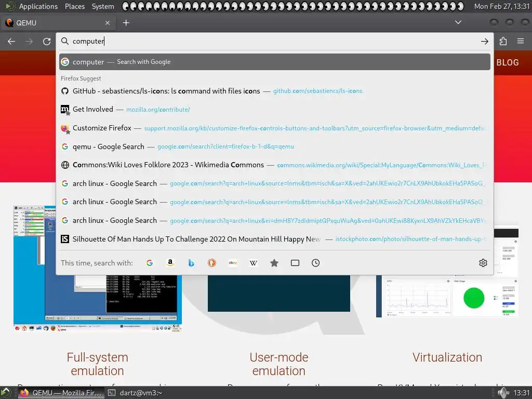Open search settings gear icon
This screenshot has width=532, height=399.
[483, 263]
